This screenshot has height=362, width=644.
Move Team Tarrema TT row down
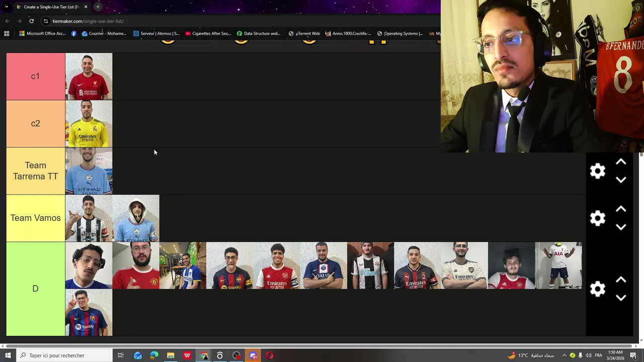[621, 179]
